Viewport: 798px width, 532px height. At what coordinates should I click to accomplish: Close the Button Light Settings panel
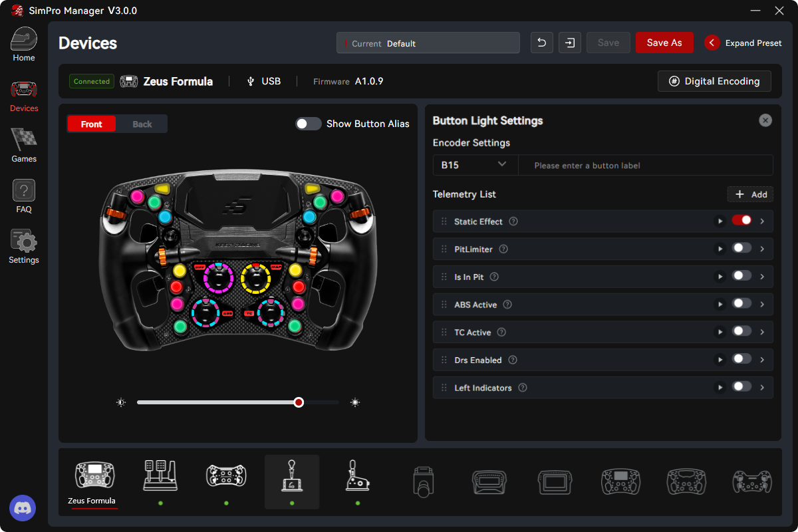pyautogui.click(x=765, y=120)
